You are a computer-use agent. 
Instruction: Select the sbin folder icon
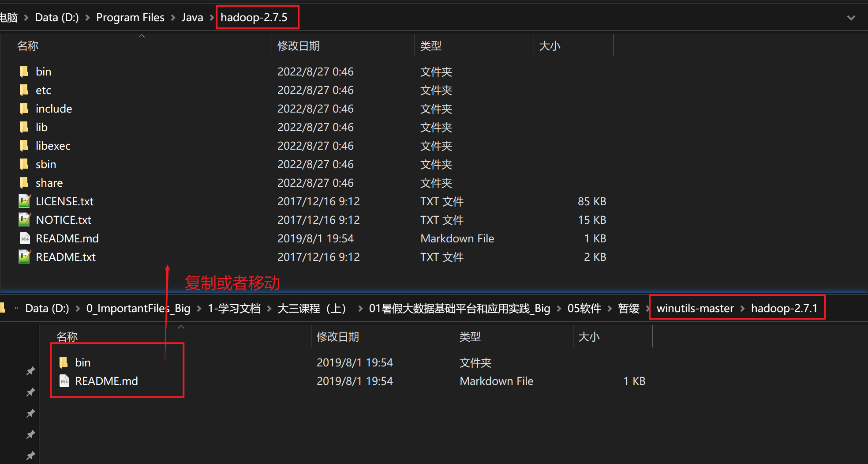click(24, 164)
